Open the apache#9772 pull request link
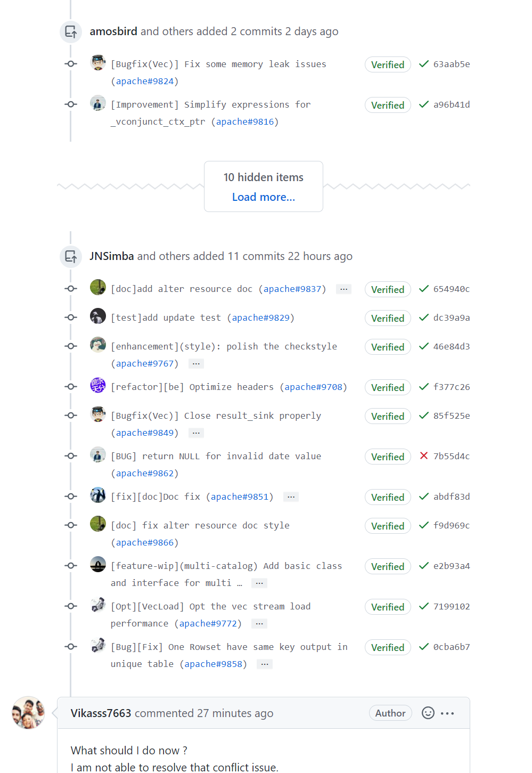Image resolution: width=532 pixels, height=773 pixels. 208,623
